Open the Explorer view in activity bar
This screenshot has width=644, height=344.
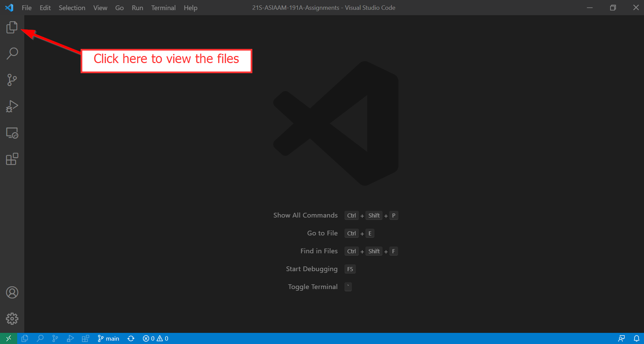(x=12, y=27)
